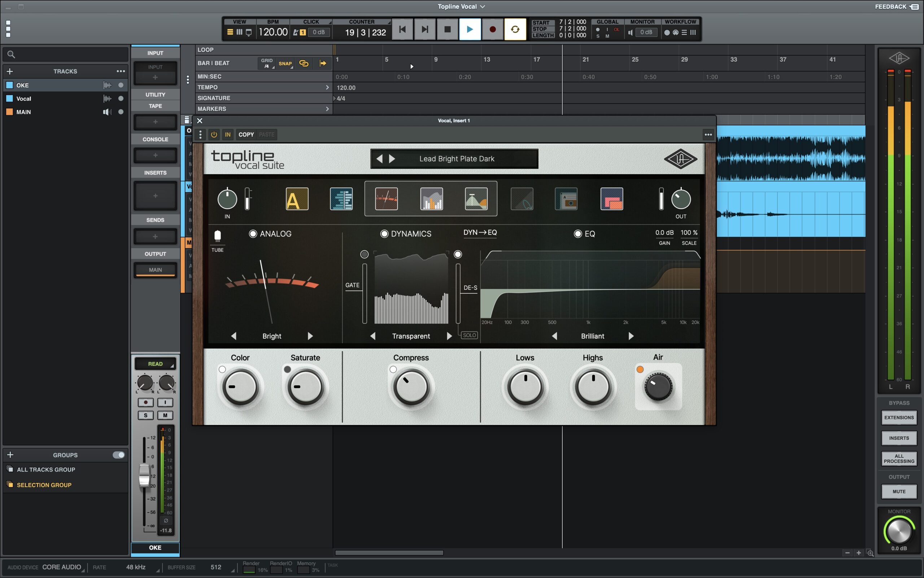The height and width of the screenshot is (578, 924).
Task: Solo the OKE channel strip
Action: click(x=145, y=415)
